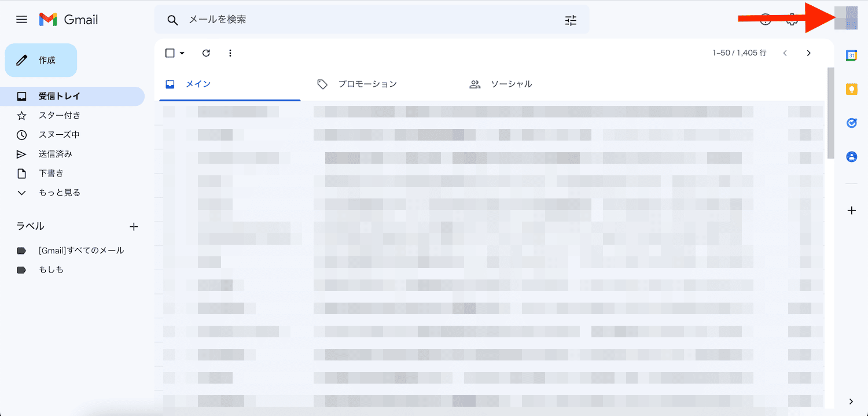Open Google Calendar in side panel
Screen dimensions: 868x416
[851, 56]
